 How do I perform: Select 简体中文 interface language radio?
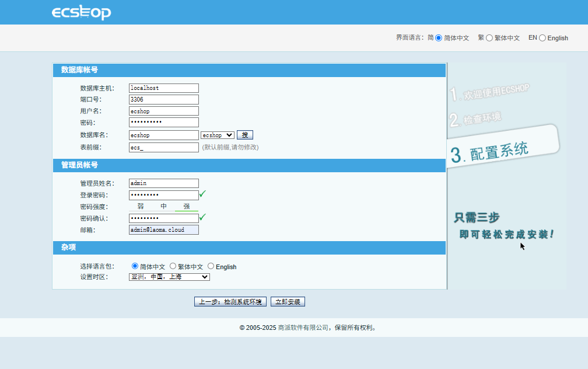(x=439, y=38)
